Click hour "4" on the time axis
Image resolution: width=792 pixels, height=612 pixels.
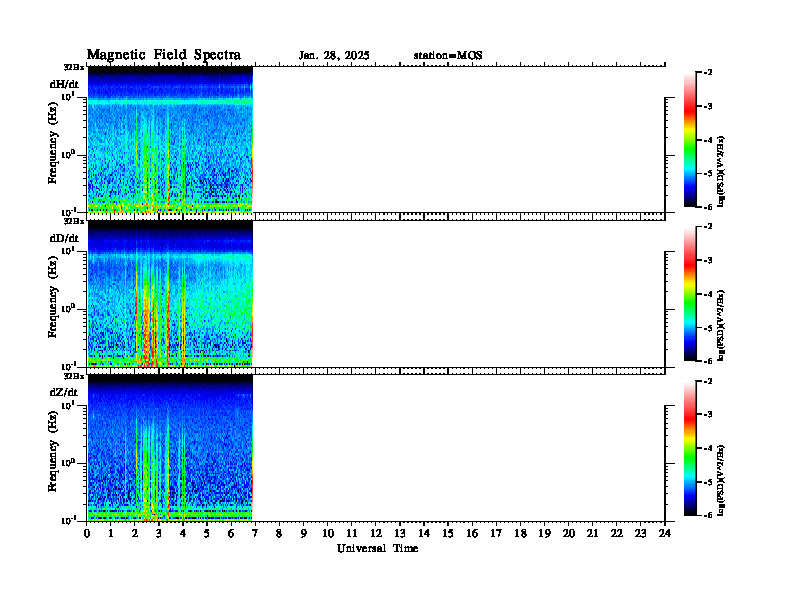pos(183,534)
